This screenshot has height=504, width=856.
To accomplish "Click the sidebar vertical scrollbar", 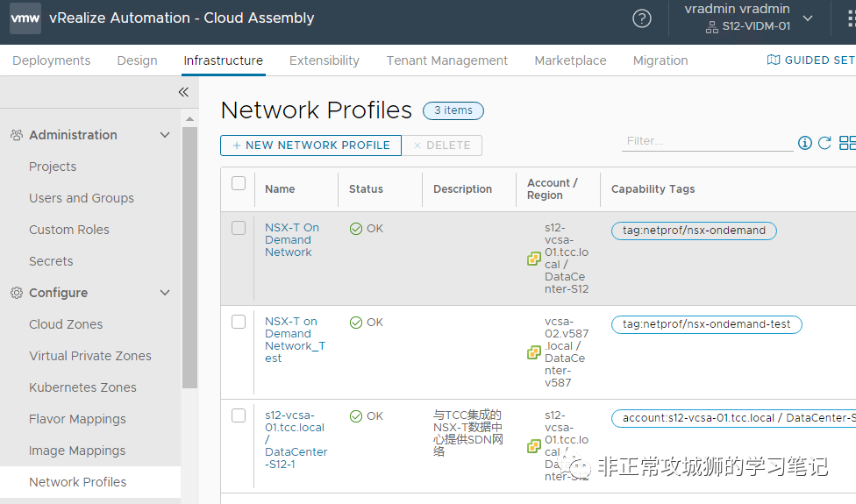I will pos(189,258).
